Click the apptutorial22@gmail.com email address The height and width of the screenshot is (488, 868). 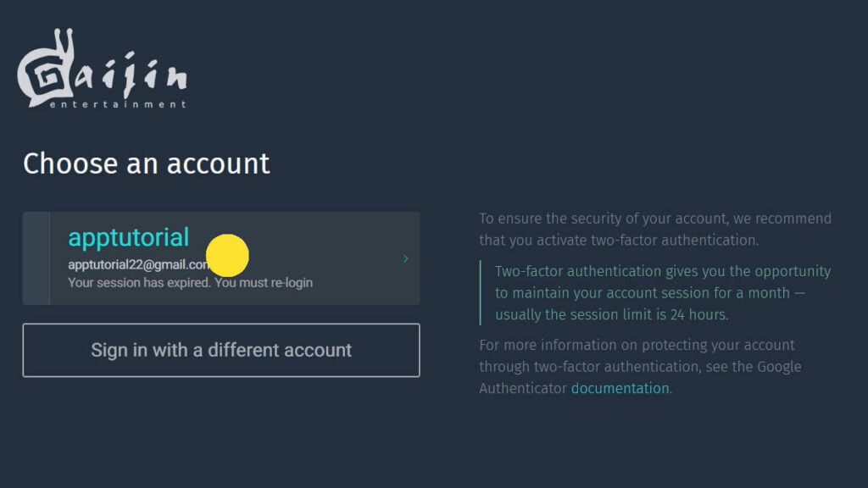click(136, 264)
